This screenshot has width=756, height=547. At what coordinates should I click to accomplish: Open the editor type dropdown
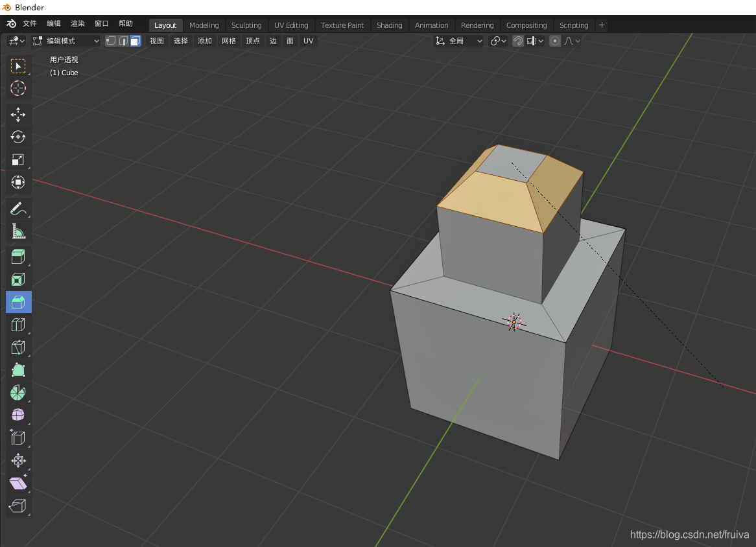point(16,41)
